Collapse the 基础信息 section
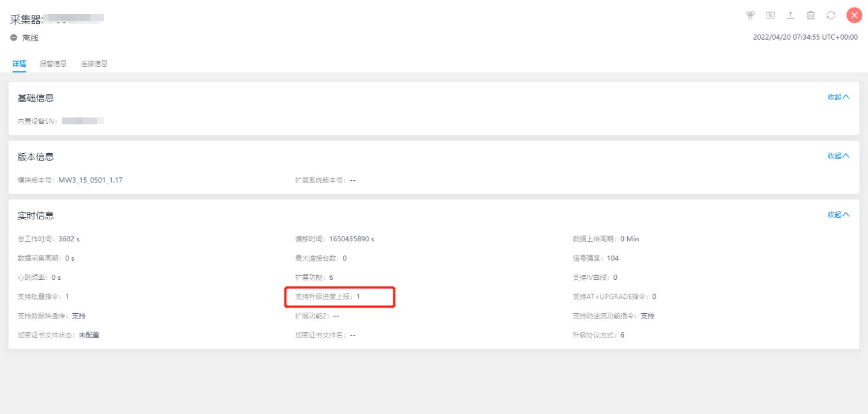 click(x=838, y=97)
